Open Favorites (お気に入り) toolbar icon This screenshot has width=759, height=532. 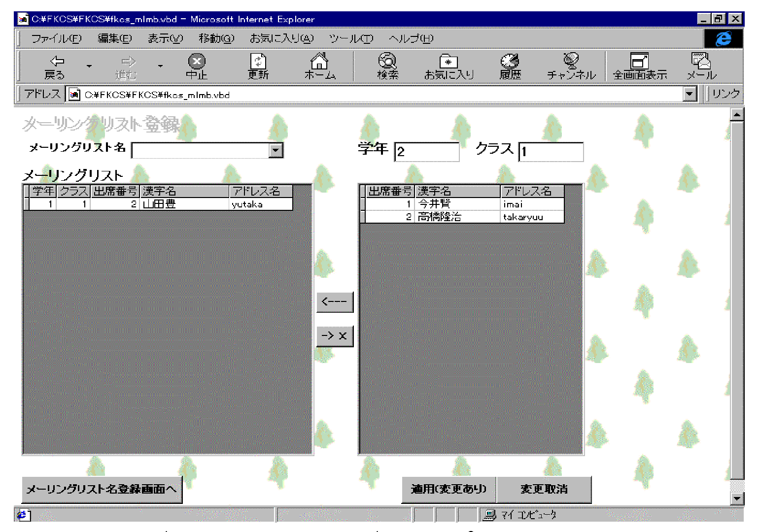pos(448,66)
